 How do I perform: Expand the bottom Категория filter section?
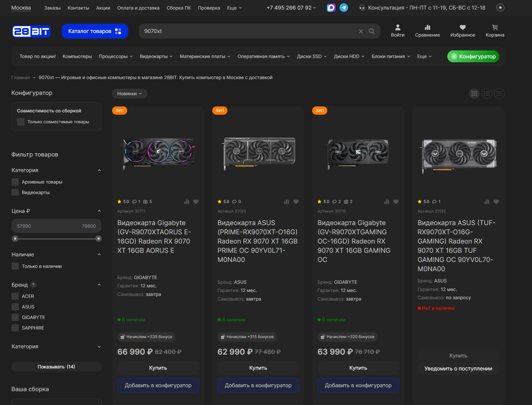[99, 347]
